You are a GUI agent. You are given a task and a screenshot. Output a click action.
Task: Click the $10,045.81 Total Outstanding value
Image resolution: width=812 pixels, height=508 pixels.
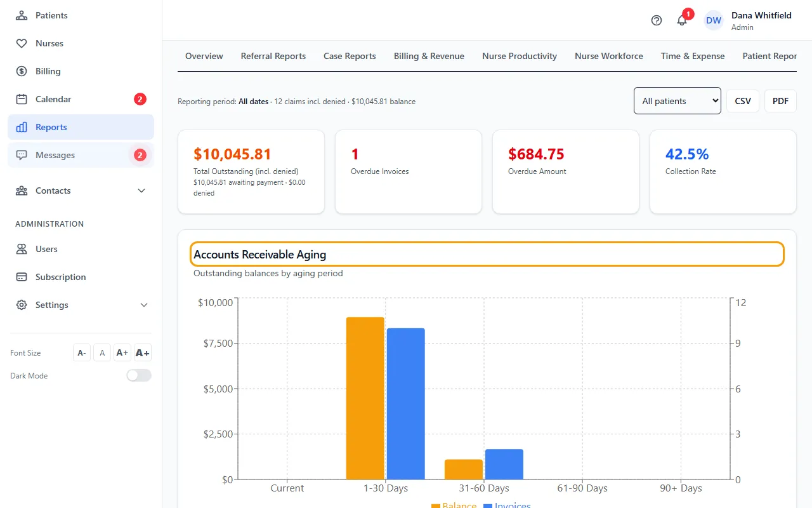[232, 154]
